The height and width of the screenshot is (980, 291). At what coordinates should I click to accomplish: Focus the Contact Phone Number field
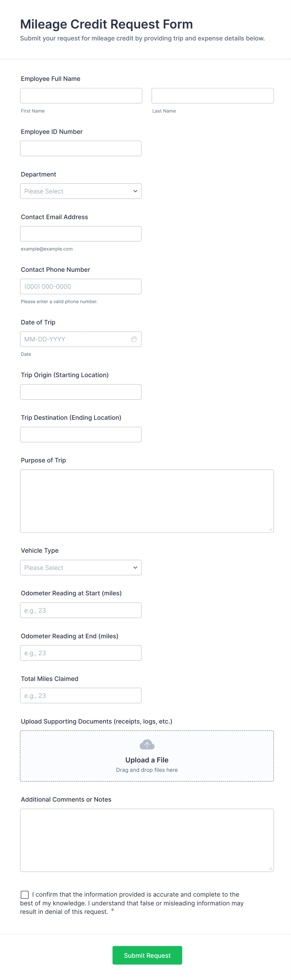(x=80, y=287)
